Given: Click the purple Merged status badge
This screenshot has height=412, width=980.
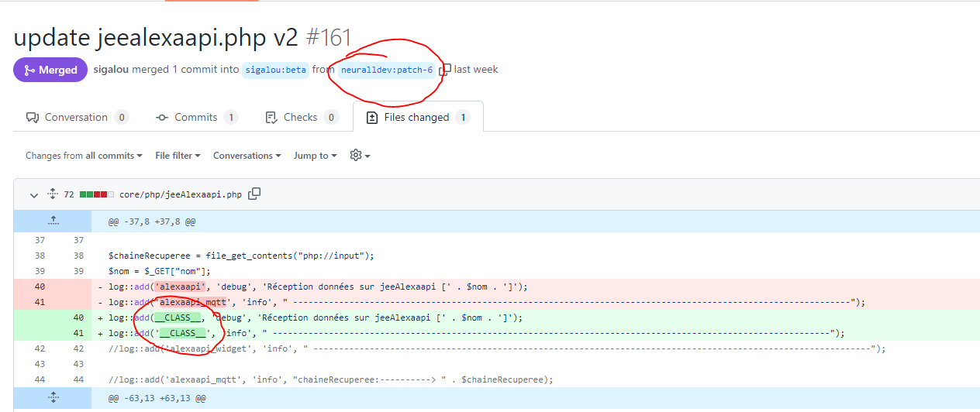Looking at the screenshot, I should pyautogui.click(x=50, y=70).
